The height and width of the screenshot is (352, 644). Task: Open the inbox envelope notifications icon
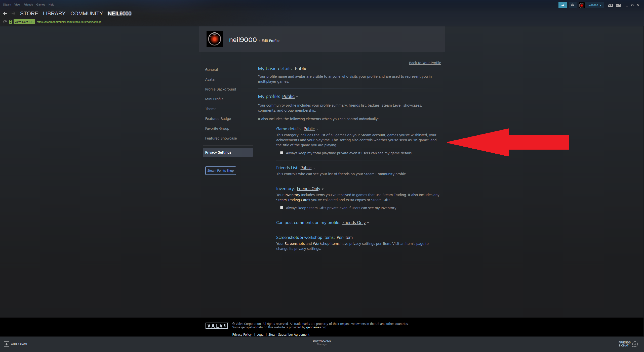pos(572,5)
